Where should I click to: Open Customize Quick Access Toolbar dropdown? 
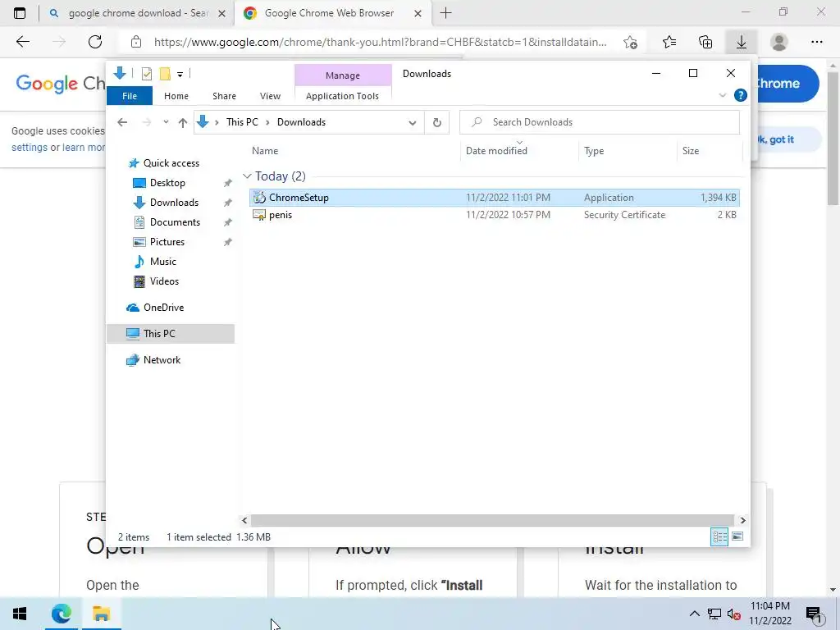(x=180, y=75)
